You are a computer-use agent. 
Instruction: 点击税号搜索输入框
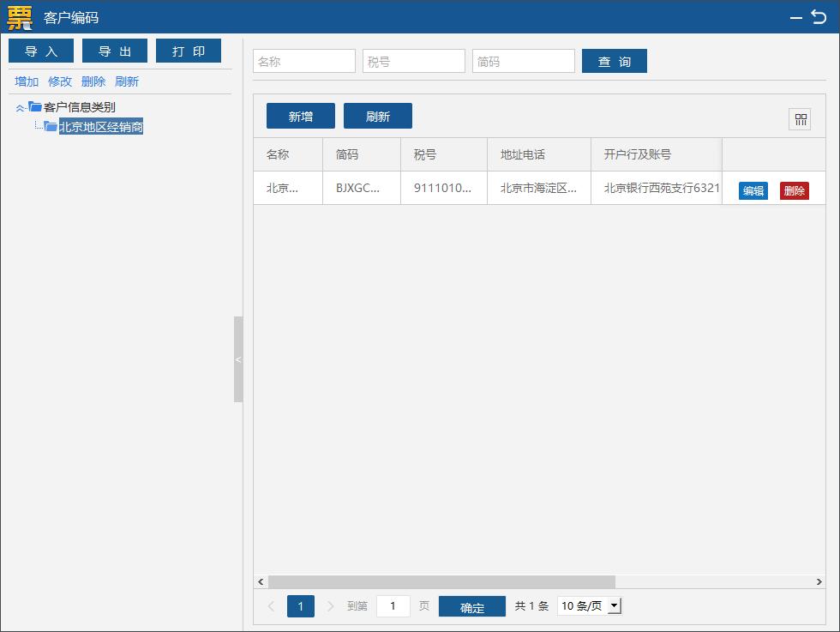(x=414, y=61)
